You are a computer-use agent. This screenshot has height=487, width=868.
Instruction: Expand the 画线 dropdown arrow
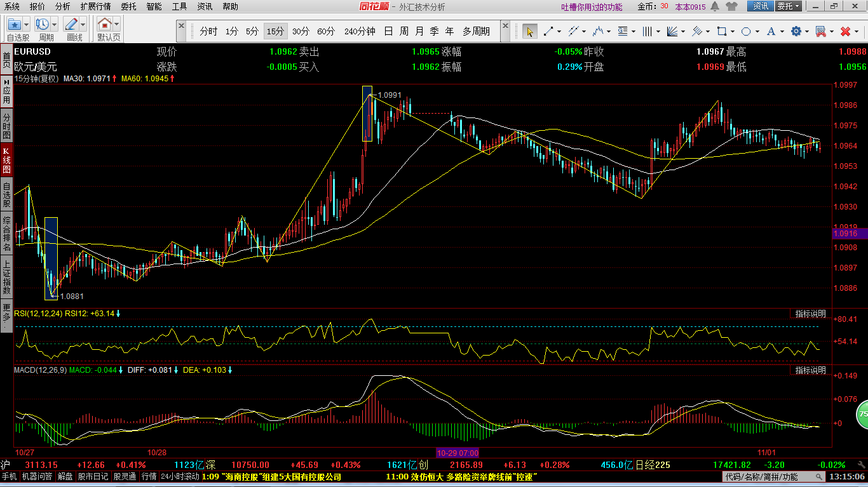[x=83, y=25]
